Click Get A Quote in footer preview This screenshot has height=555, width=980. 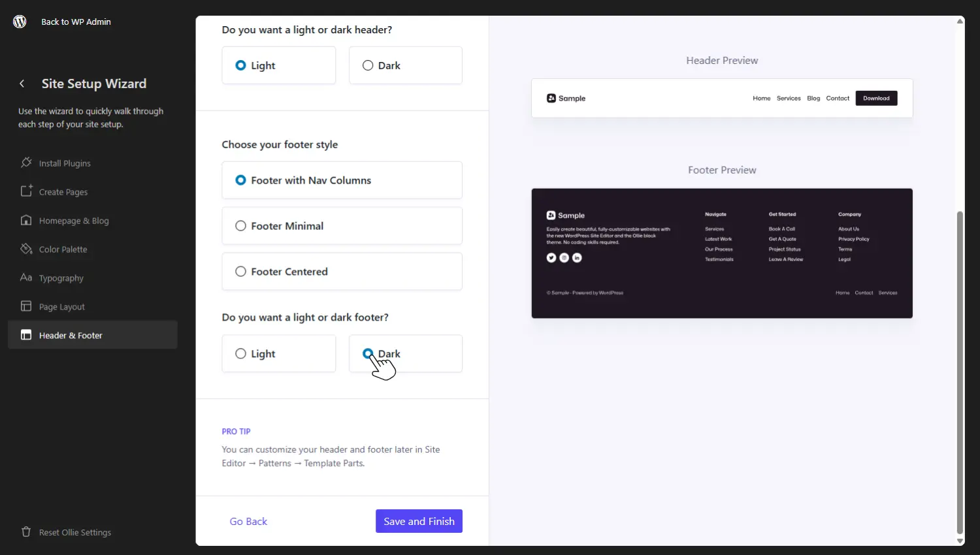click(783, 239)
